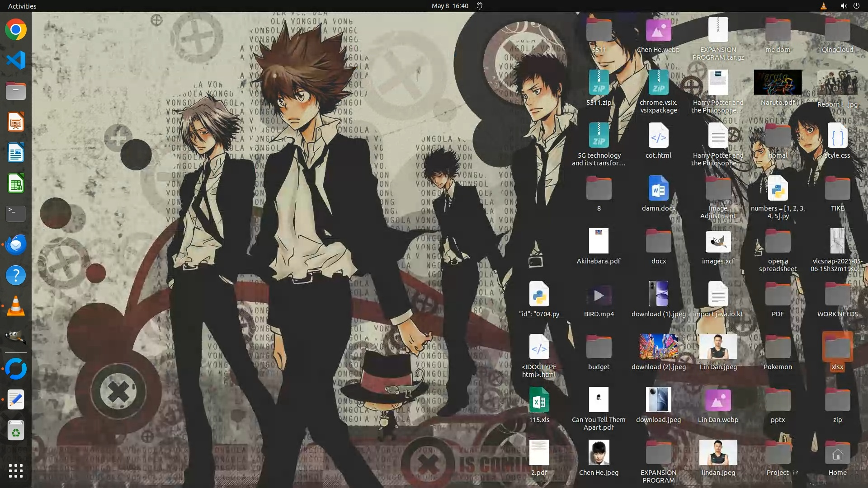Launch LibreOffice Impress from the dock
The image size is (868, 488).
[16, 122]
